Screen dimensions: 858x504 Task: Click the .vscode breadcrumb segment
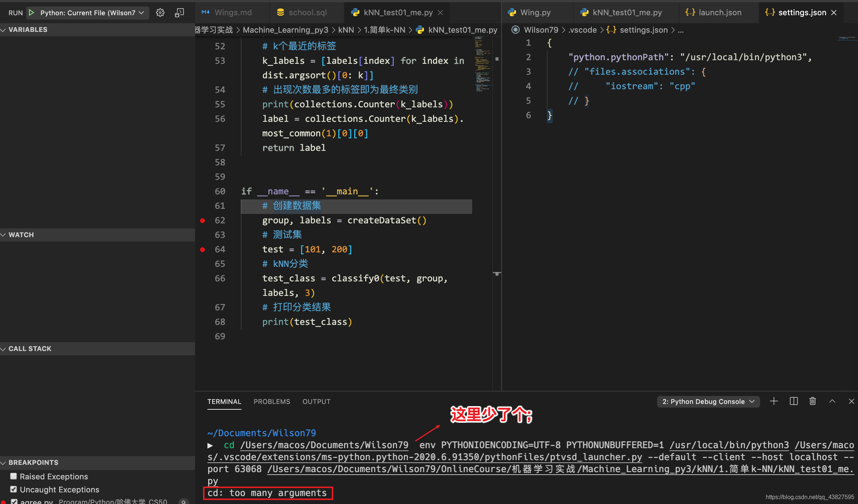tap(582, 30)
